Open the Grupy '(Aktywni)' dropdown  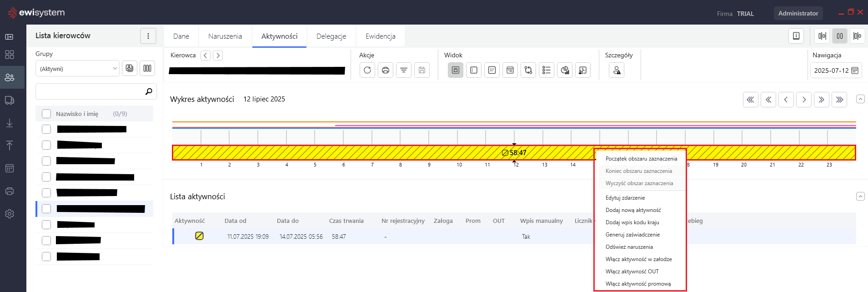point(77,69)
